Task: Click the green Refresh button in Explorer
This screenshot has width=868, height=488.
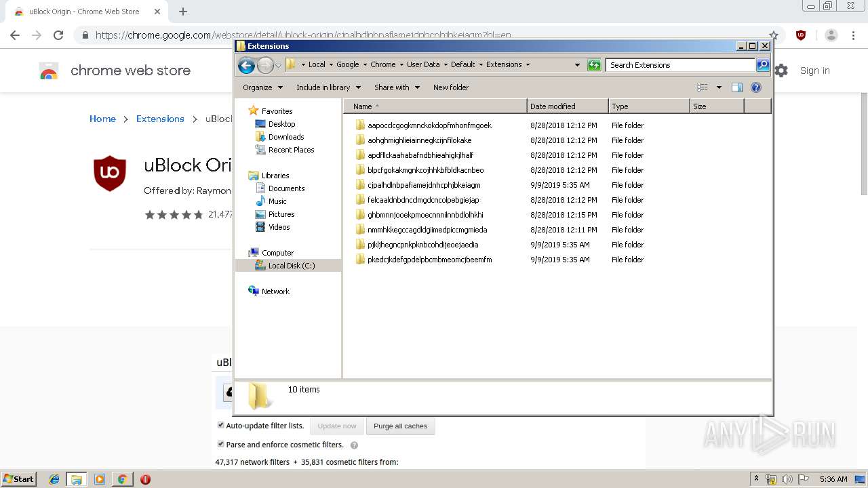Action: pyautogui.click(x=594, y=65)
